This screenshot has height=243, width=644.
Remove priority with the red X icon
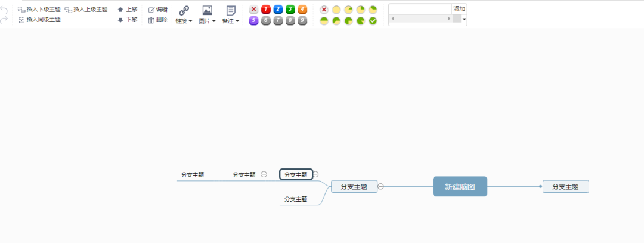(x=254, y=9)
